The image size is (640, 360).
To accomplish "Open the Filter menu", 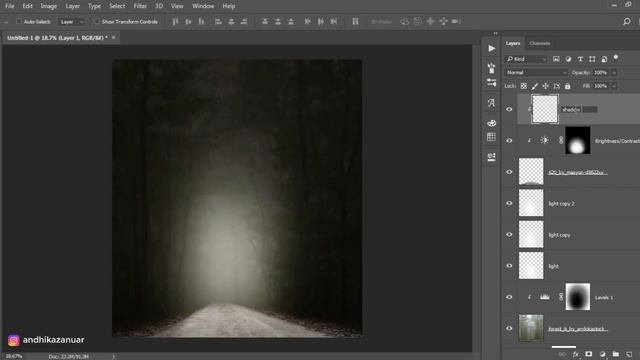I will [140, 6].
